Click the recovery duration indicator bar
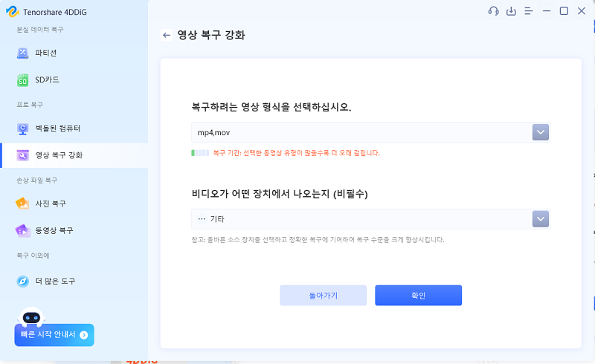Viewport: 595px width, 364px height. (200, 153)
